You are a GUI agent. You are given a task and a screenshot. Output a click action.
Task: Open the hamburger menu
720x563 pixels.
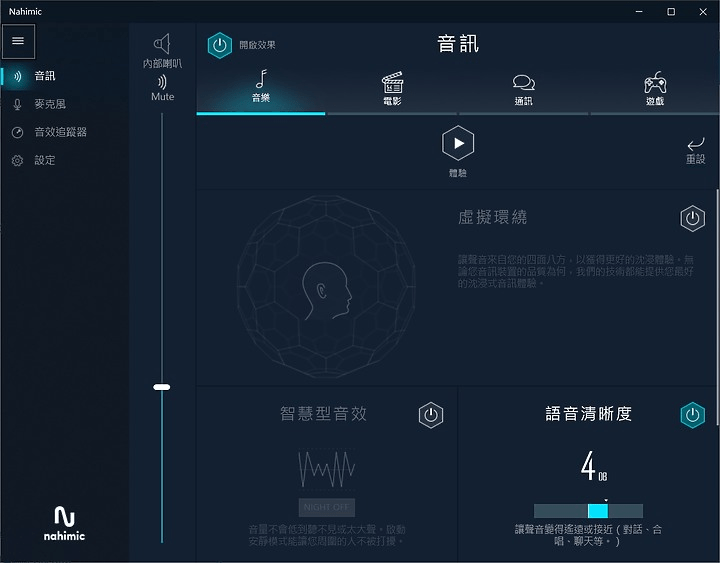pos(18,41)
